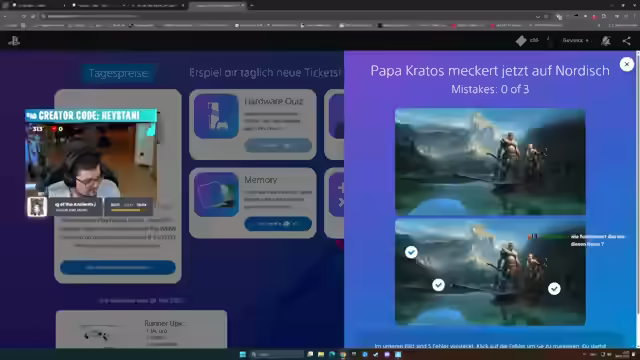Screen dimensions: 640x360
Task: Click the ticket diamond icon in header
Action: pyautogui.click(x=520, y=40)
